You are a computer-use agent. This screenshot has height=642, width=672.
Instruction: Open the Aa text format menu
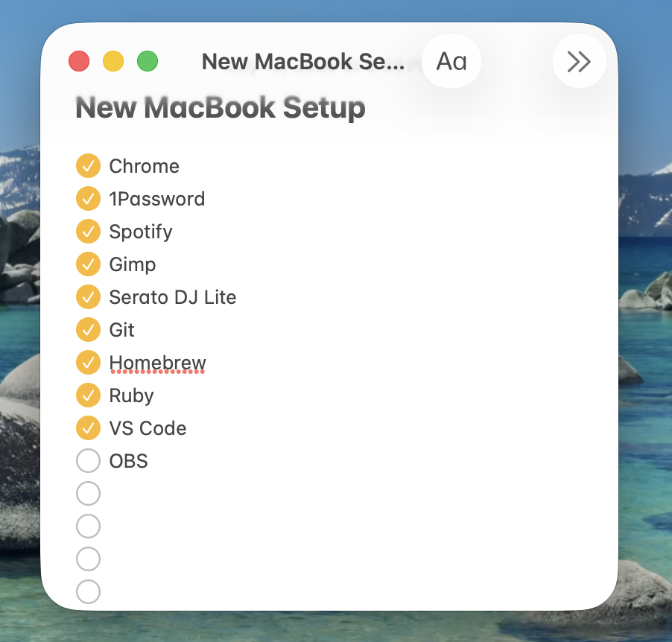coord(451,61)
